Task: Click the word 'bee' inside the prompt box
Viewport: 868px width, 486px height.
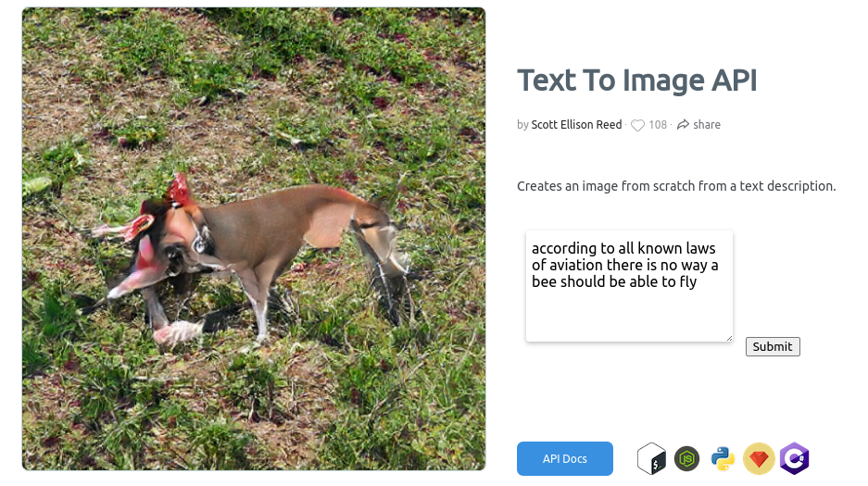Action: [x=544, y=282]
